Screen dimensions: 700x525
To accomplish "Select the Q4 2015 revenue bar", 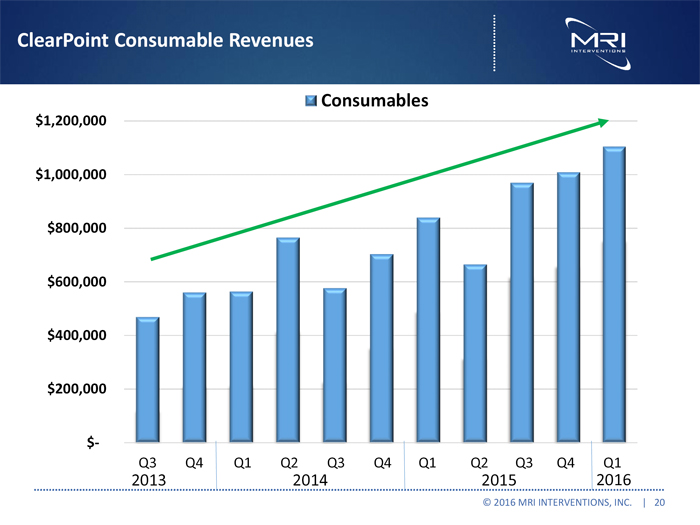I will coord(568,307).
